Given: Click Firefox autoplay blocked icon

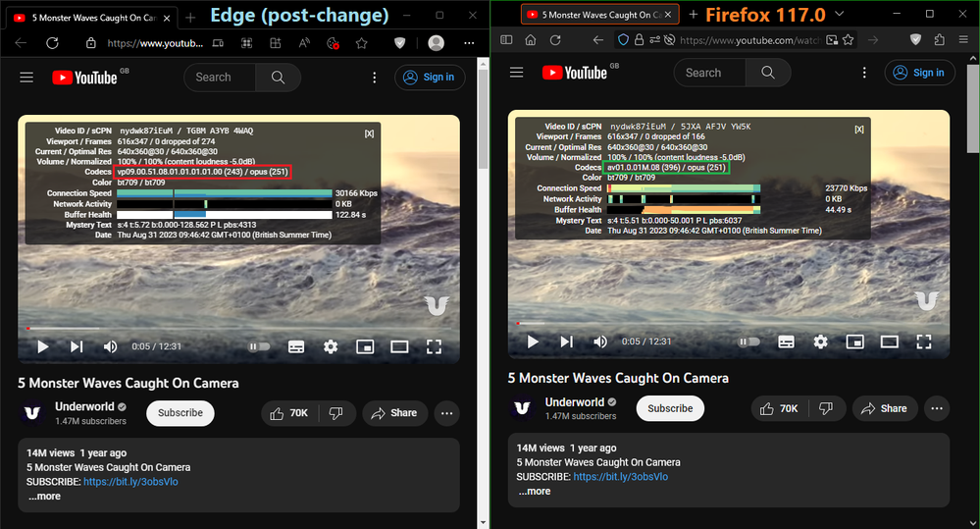Looking at the screenshot, I should (x=669, y=40).
